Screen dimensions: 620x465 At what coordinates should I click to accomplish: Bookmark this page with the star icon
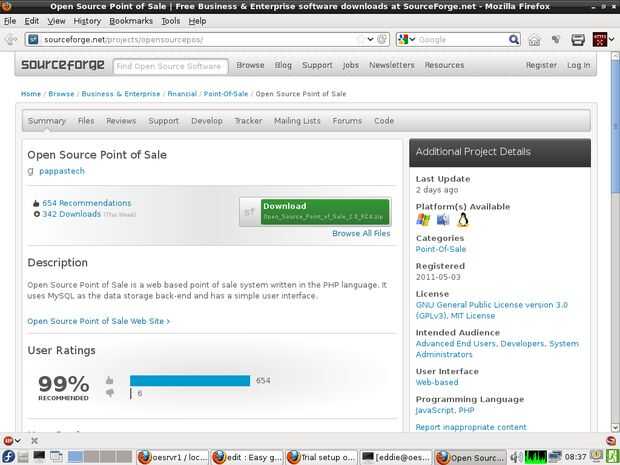tap(360, 40)
